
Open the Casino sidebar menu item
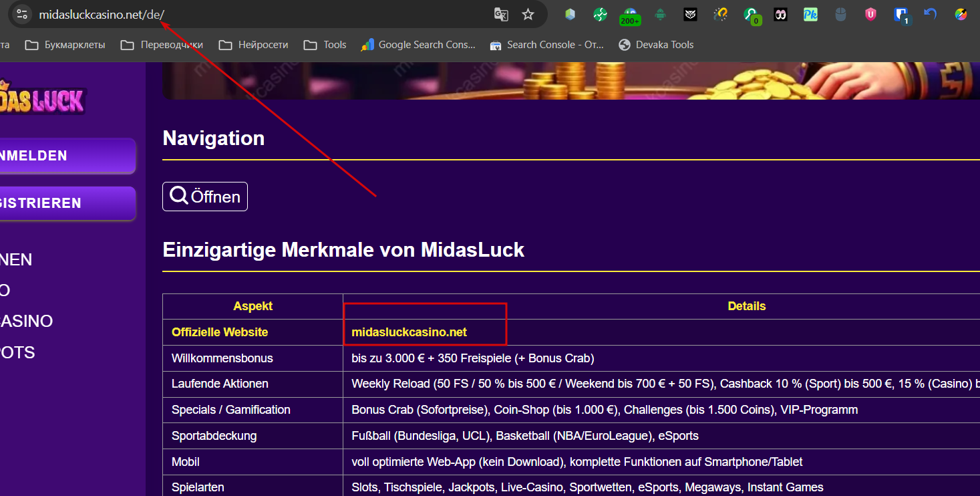coord(26,321)
